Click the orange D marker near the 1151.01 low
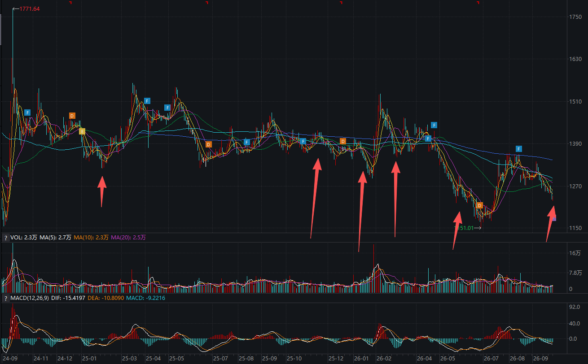 tap(479, 205)
